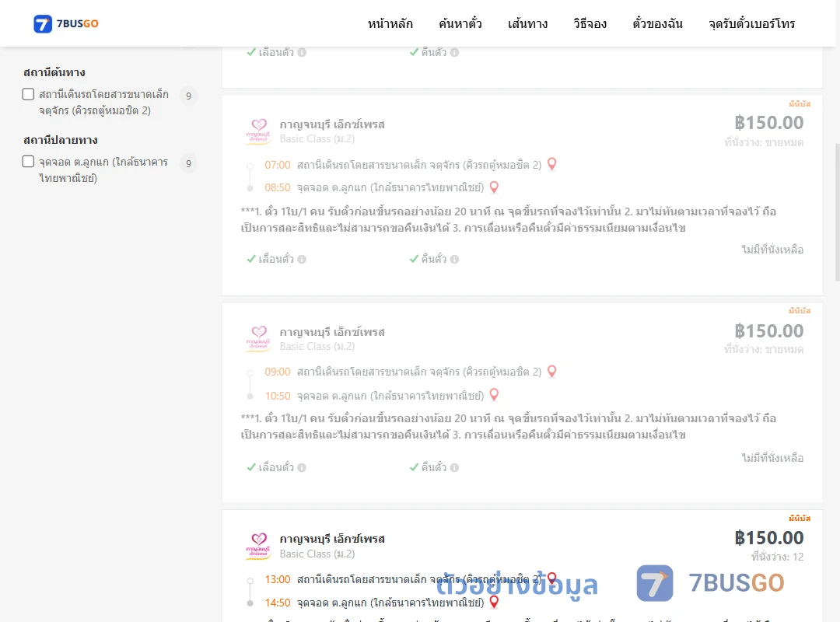Select the กาญจนบุรี เอ็กซ์เพรส name on 09:00 trip
Screen dimensions: 840x622
(x=332, y=332)
